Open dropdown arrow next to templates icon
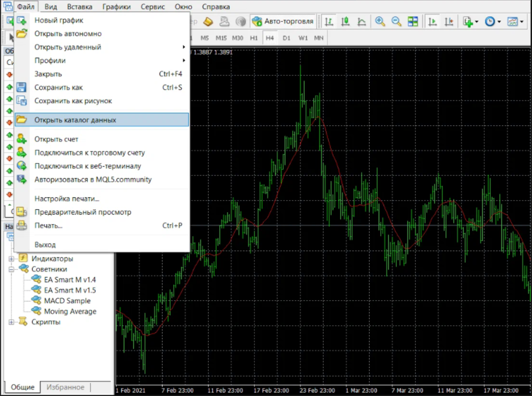 522,22
